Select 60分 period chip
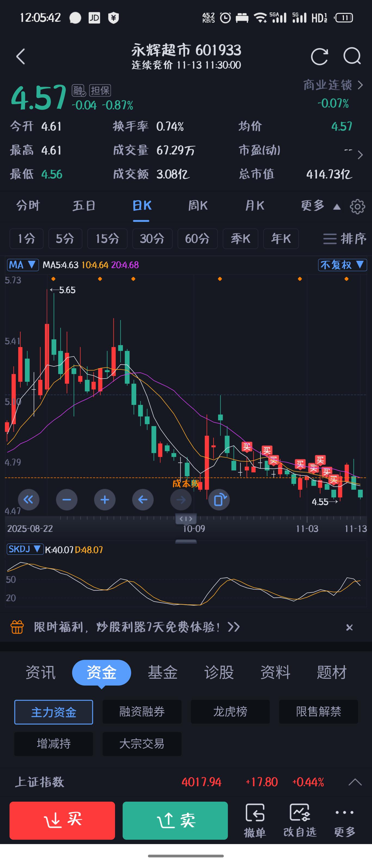The image size is (372, 868). pyautogui.click(x=197, y=238)
